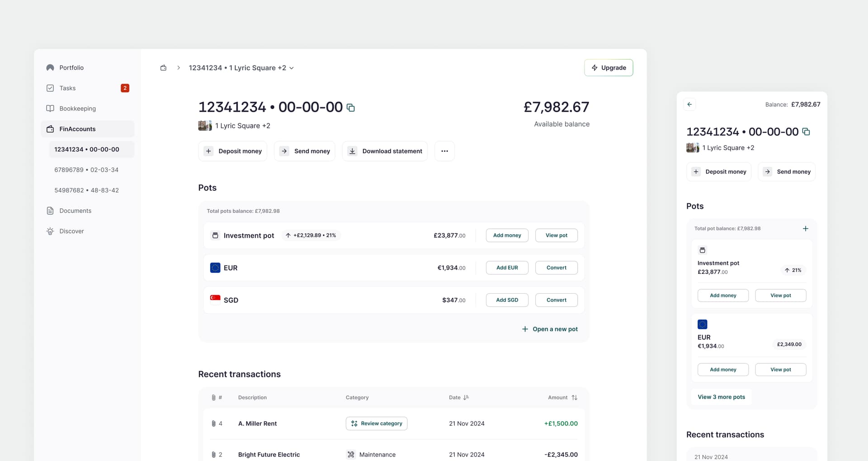Open Review category for A. Miller Rent
868x461 pixels.
(376, 423)
